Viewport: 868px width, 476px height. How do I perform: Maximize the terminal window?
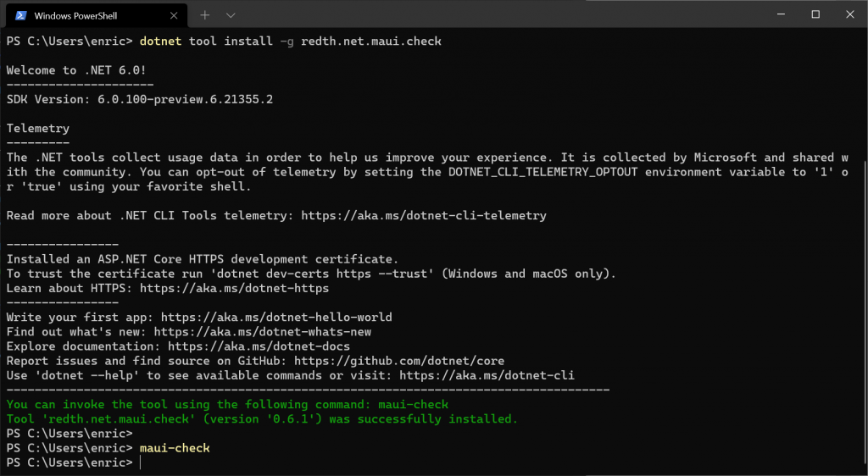[815, 14]
